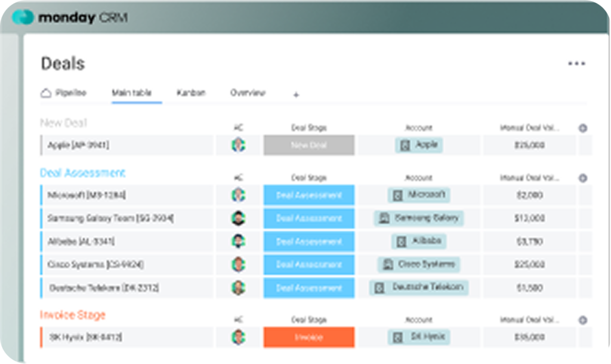Screen dimensions: 611x364
Task: Add column in New Deal group header
Action: [x=582, y=128]
